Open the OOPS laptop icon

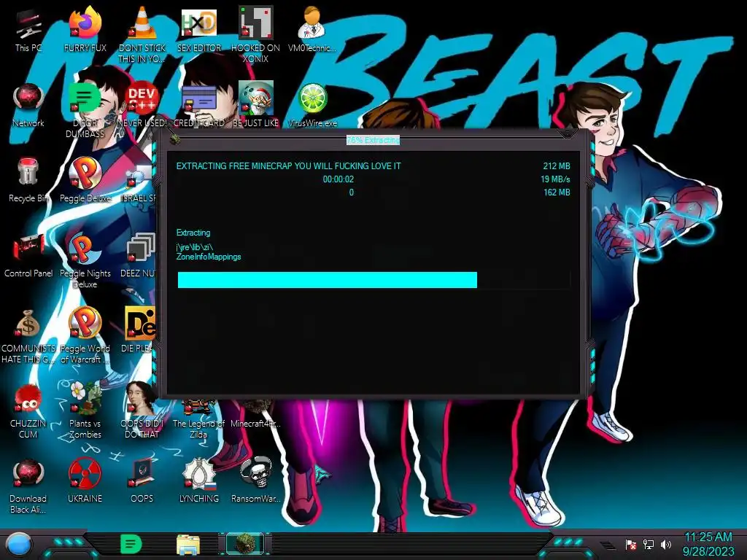[142, 481]
